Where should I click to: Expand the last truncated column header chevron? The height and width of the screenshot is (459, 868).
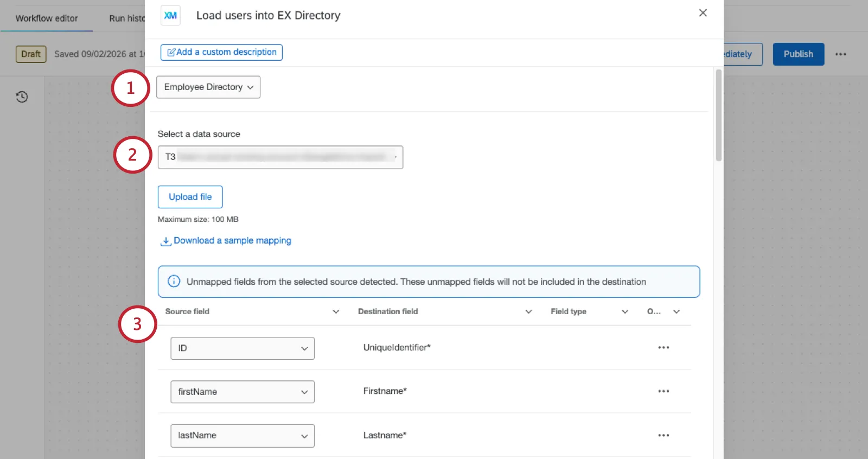(676, 311)
